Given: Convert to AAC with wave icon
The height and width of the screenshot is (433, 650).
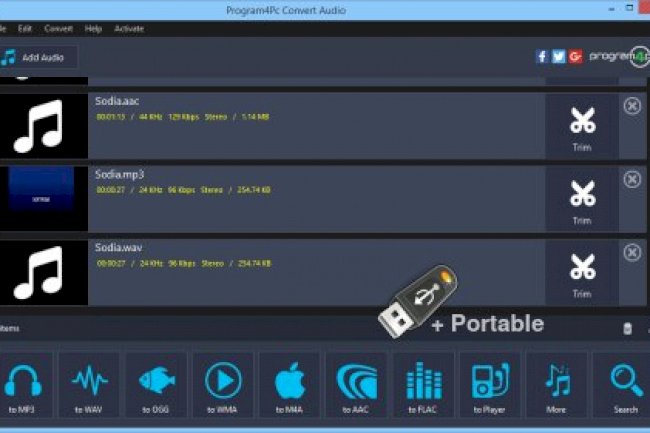Looking at the screenshot, I should coord(356,385).
